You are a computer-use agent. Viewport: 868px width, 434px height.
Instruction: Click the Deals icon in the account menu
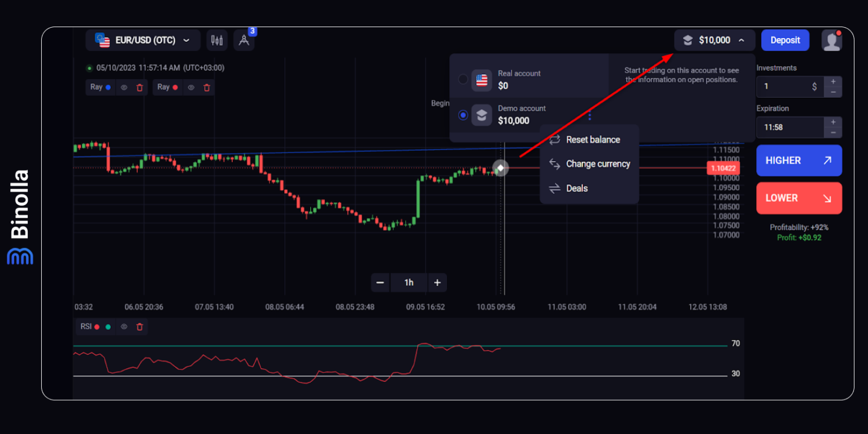(x=553, y=188)
